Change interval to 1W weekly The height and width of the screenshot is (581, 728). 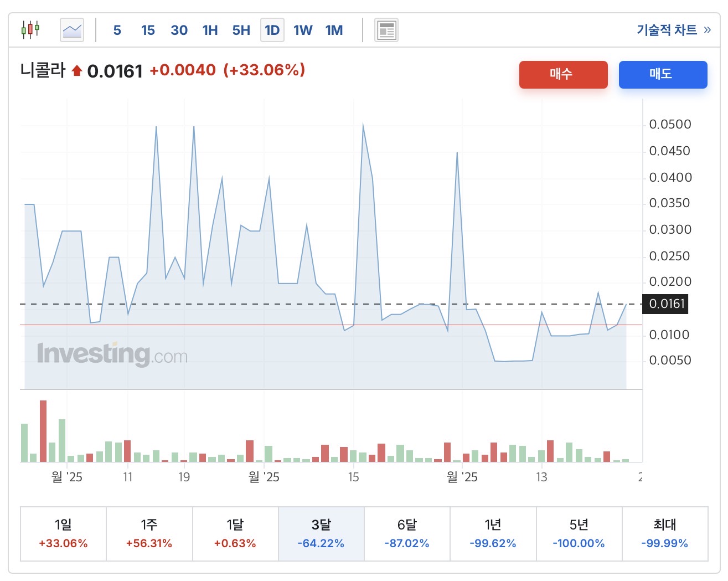[x=303, y=30]
